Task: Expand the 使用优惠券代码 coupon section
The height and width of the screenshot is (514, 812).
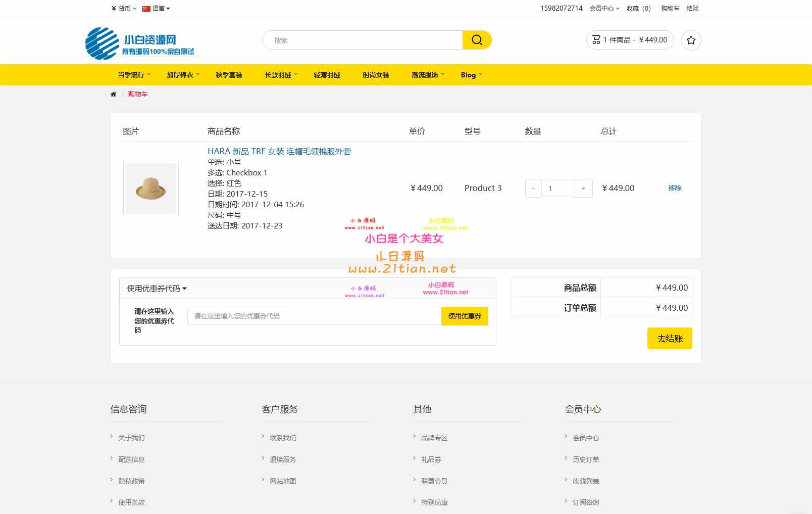Action: [156, 288]
